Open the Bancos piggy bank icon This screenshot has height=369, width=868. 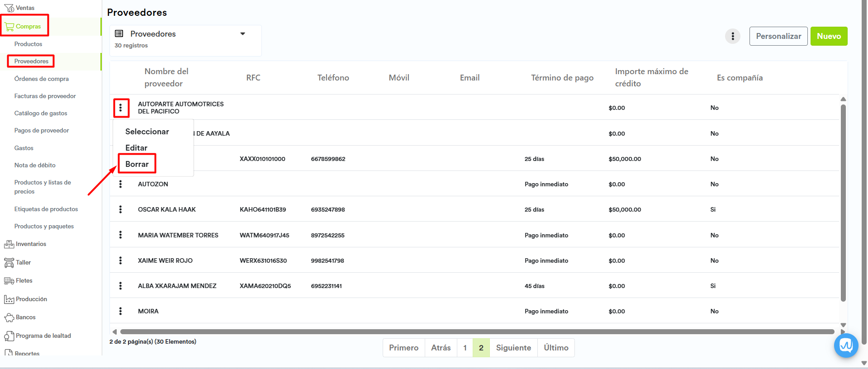(x=9, y=317)
